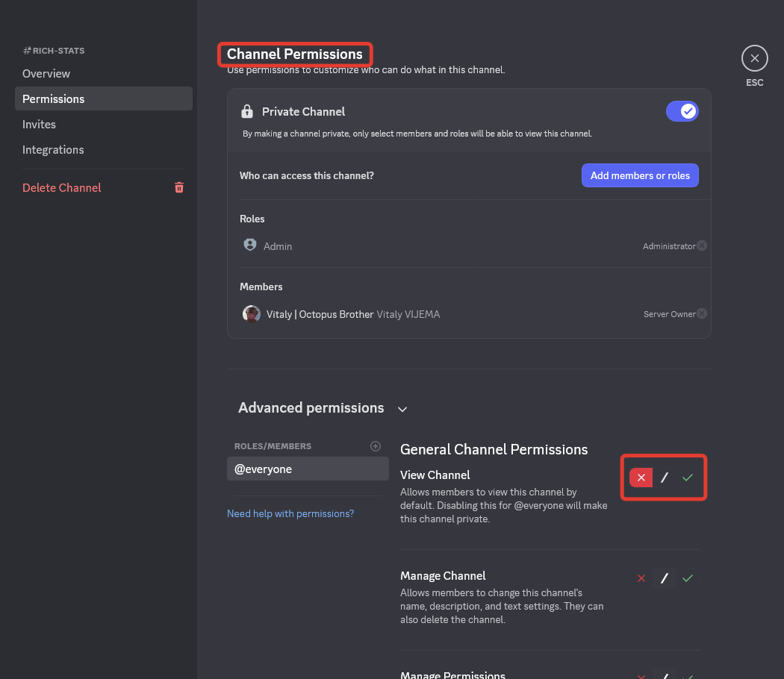784x679 pixels.
Task: Remove the Admin role with its X icon
Action: (x=702, y=246)
